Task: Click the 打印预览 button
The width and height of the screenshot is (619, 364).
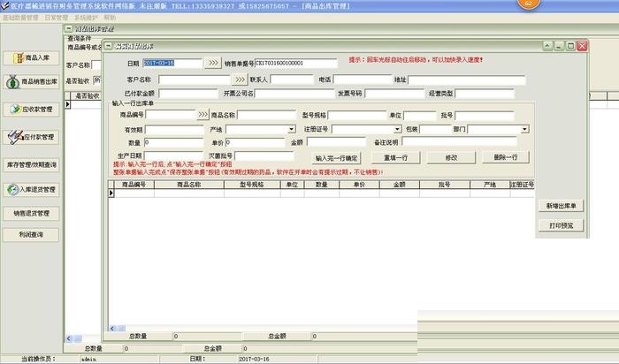Action: coord(560,225)
